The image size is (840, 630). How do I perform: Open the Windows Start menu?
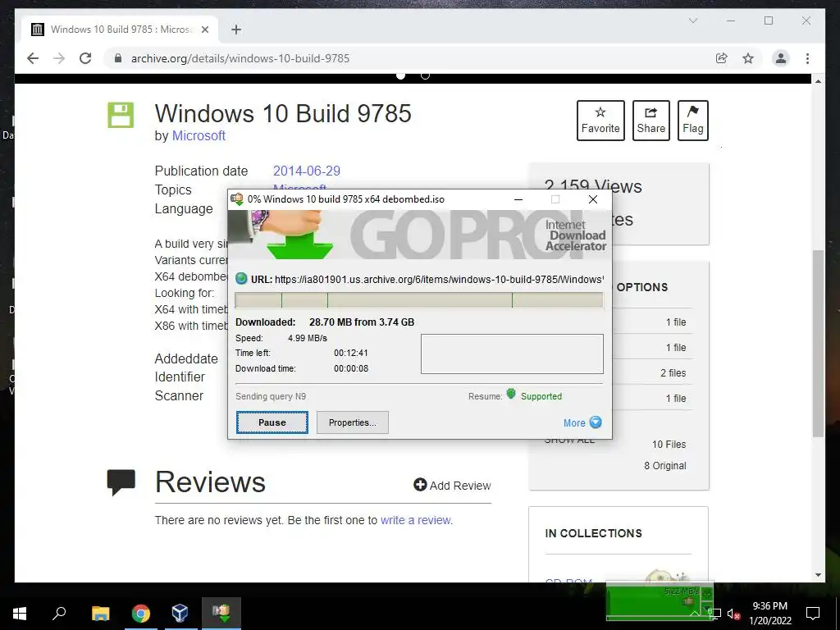point(20,614)
